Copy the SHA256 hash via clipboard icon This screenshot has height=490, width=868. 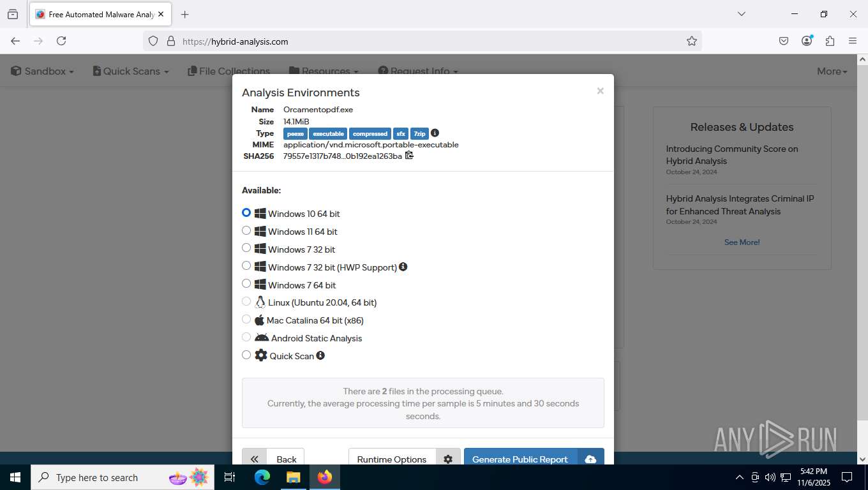click(x=409, y=155)
